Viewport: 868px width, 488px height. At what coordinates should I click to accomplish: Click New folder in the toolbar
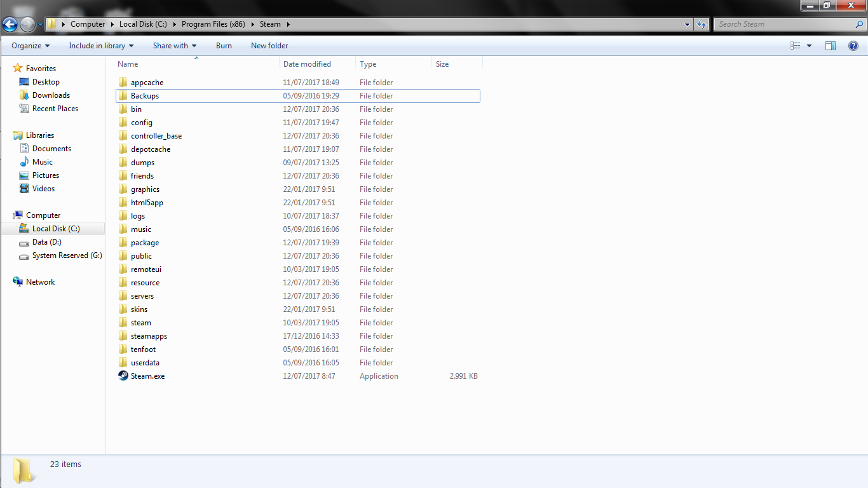tap(269, 46)
